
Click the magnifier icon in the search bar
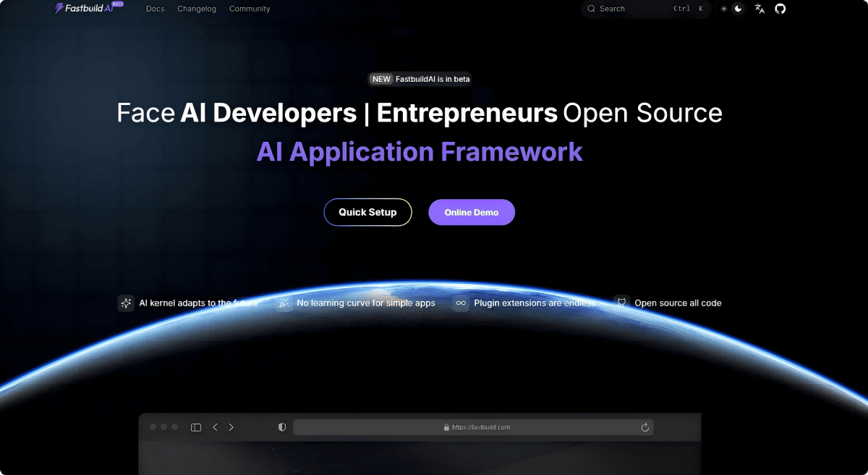tap(591, 9)
